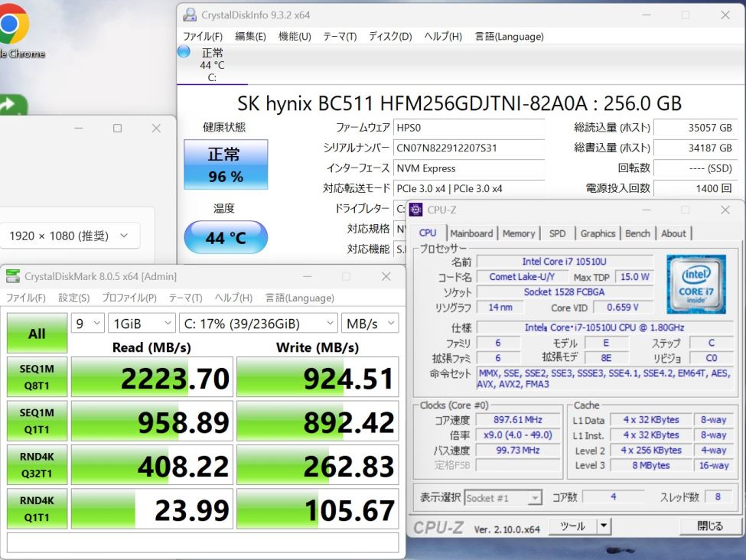Switch to the CPU tab in CPU-Z
Viewport: 746px width, 560px height.
click(x=428, y=233)
